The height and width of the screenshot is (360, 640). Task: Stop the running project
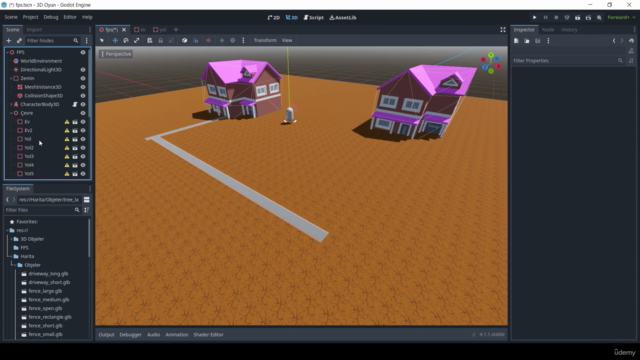pos(556,18)
